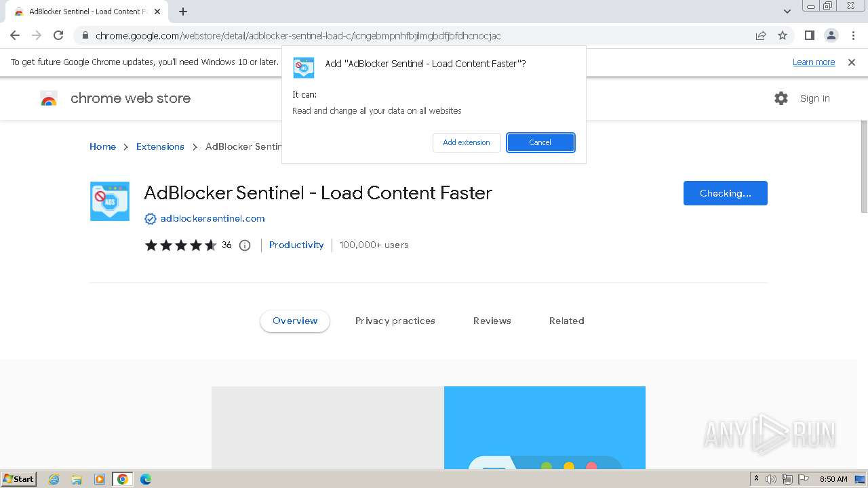Go to the Extensions breadcrumb
Screen dimensions: 868x488
pyautogui.click(x=160, y=146)
